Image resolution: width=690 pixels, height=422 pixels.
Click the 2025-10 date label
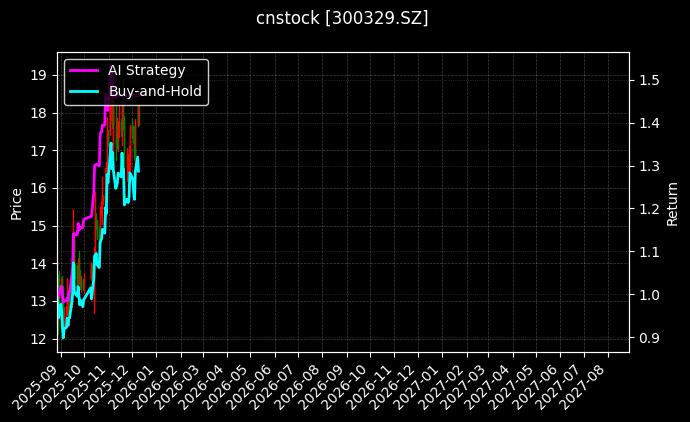(x=59, y=387)
